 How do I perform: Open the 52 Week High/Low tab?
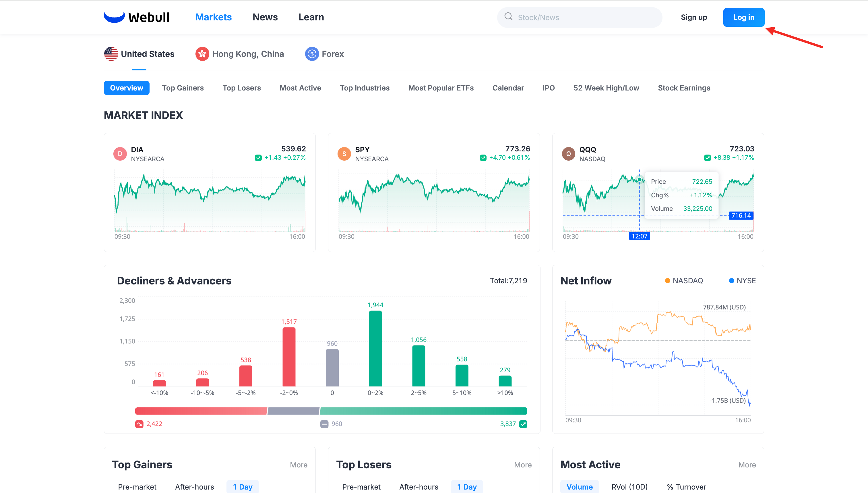606,88
